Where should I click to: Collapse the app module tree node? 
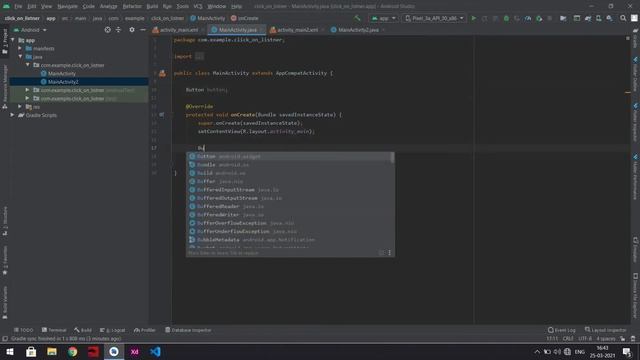point(13,40)
